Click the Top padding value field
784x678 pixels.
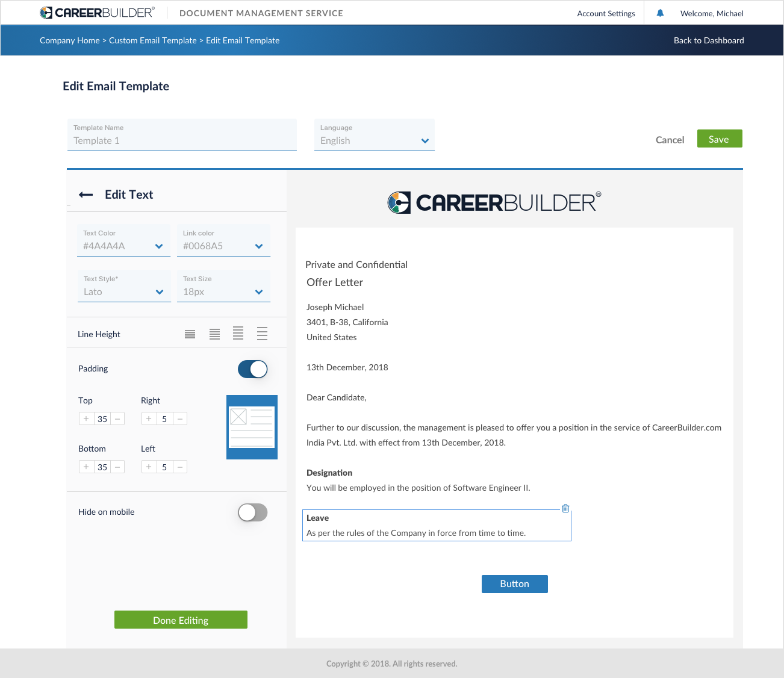coord(102,418)
